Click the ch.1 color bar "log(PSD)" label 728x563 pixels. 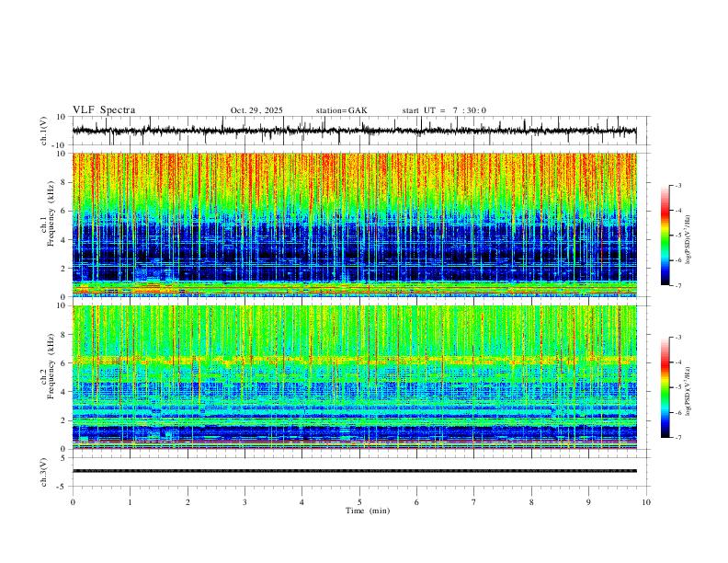click(688, 240)
